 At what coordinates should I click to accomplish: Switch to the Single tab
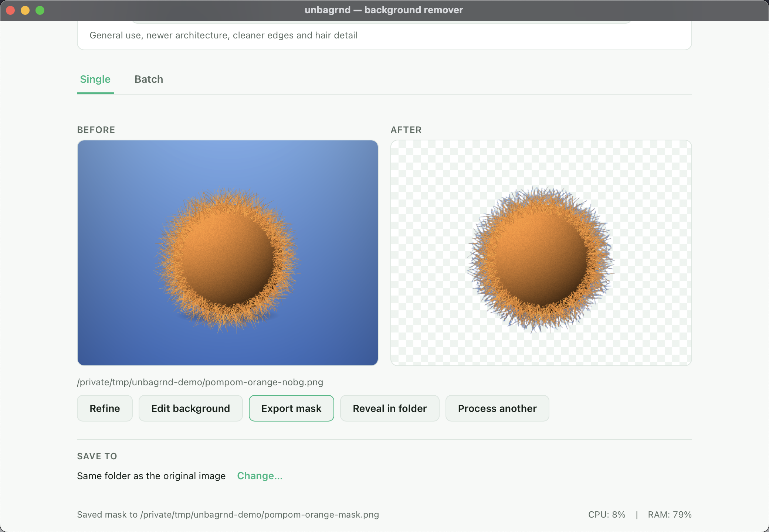tap(95, 79)
